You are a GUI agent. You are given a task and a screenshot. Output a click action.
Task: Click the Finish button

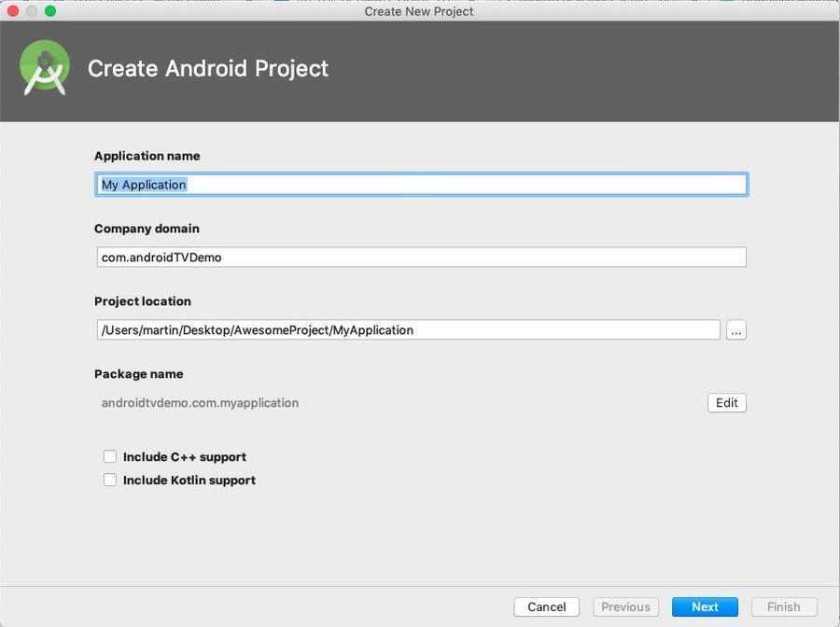[784, 606]
